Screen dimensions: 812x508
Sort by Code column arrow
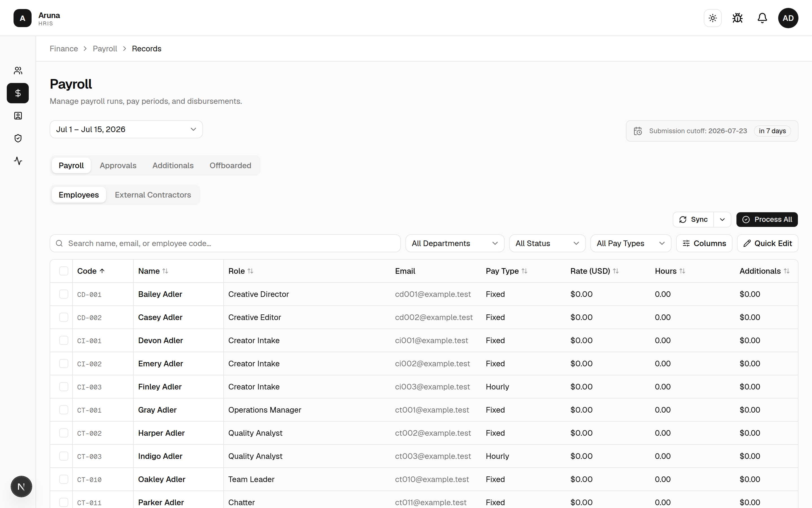click(x=102, y=271)
